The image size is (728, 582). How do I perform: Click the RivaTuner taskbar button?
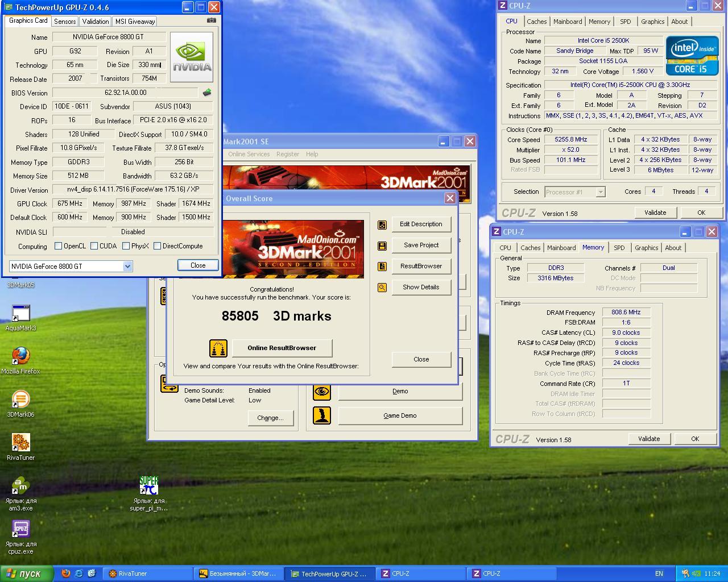tap(148, 573)
